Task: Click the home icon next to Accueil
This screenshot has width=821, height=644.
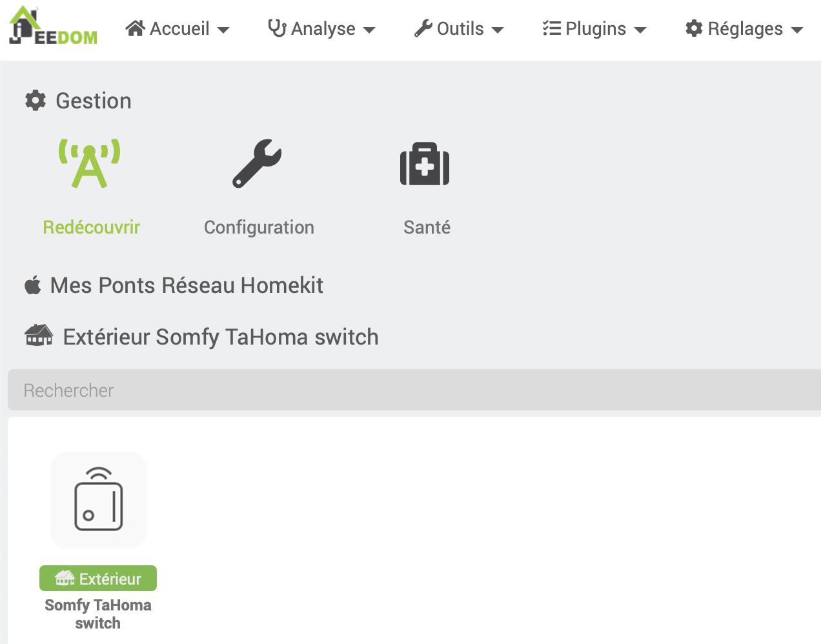Action: pos(135,28)
